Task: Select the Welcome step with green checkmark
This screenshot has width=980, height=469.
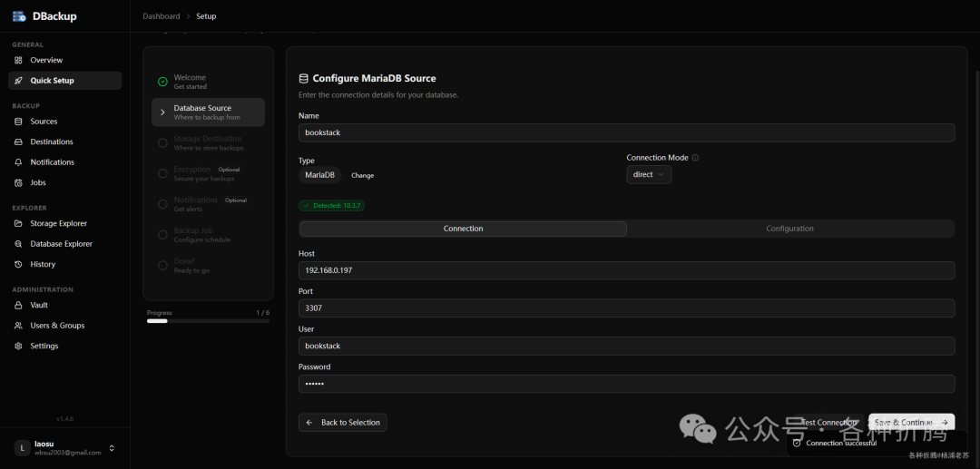Action: [162, 82]
